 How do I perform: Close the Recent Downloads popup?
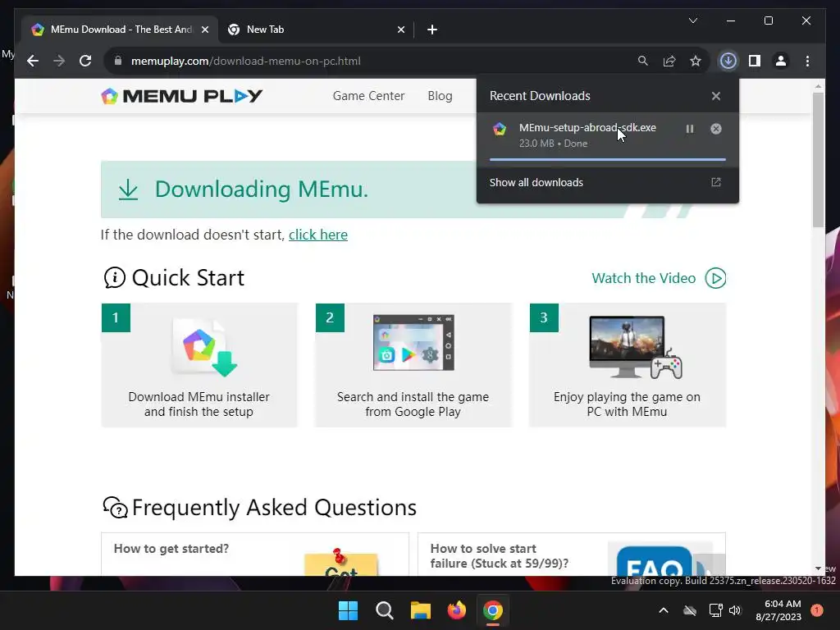click(715, 96)
